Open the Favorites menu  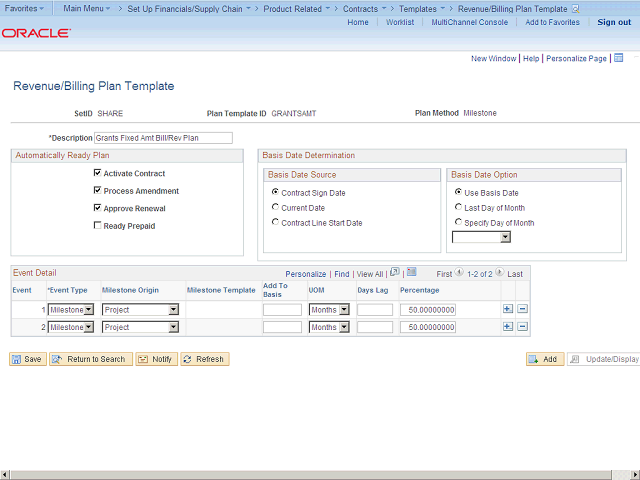[x=24, y=8]
